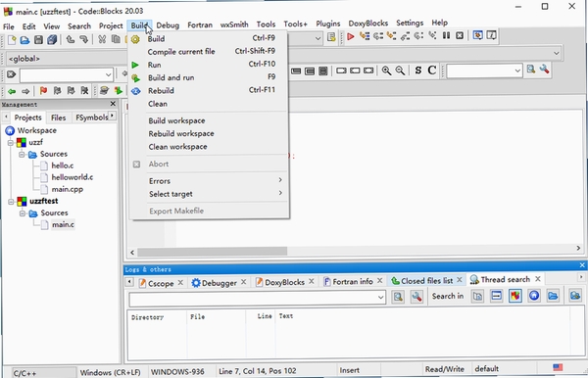Open the Debugging windows toolbar icon
Image resolution: width=588 pixels, height=378 pixels.
[478, 35]
